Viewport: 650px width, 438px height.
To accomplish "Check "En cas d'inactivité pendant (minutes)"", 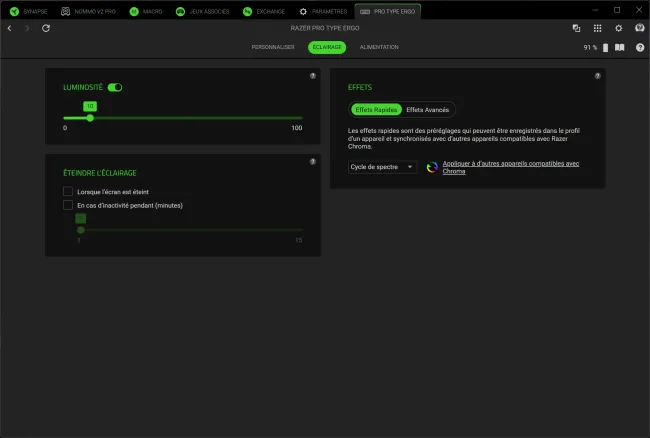I will point(68,205).
